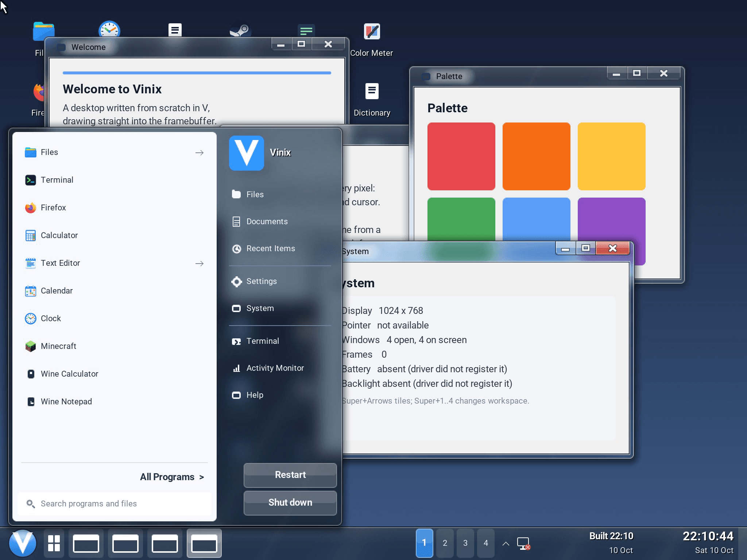Viewport: 747px width, 560px height.
Task: Click the Shut down button
Action: pos(290,503)
